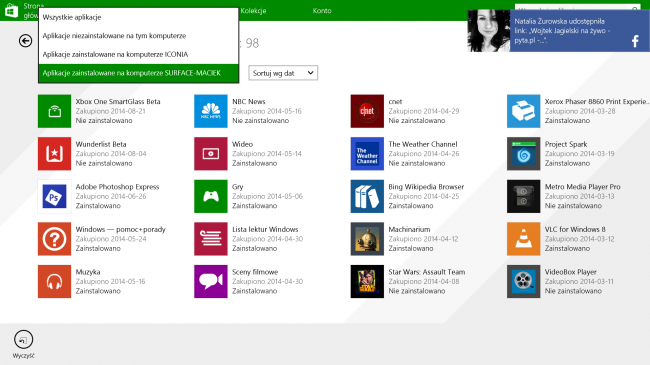Click the Gry game controller icon
Image resolution: width=650 pixels, height=365 pixels.
coord(211,197)
